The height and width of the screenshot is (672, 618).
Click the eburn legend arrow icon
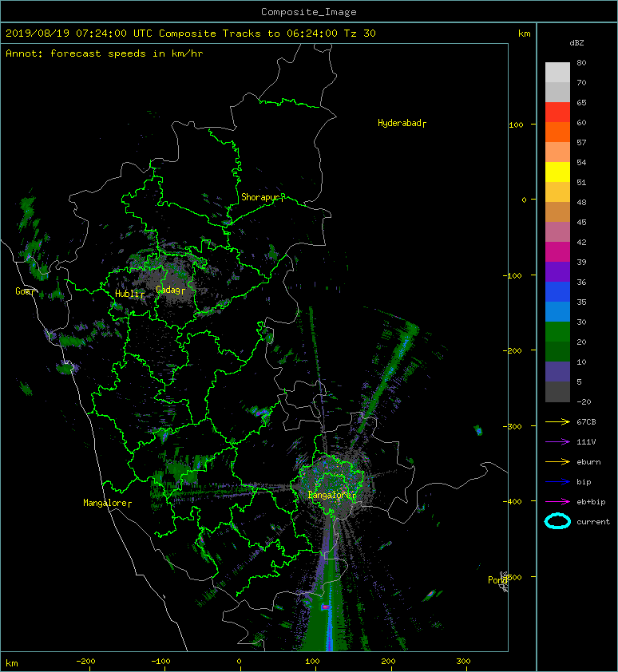click(557, 461)
